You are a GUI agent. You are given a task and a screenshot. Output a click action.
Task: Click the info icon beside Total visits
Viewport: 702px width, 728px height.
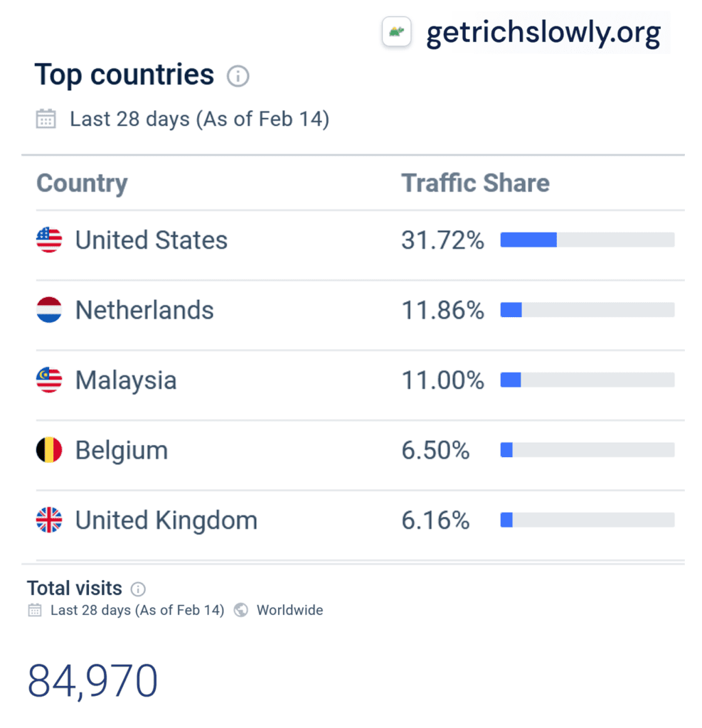point(139,589)
